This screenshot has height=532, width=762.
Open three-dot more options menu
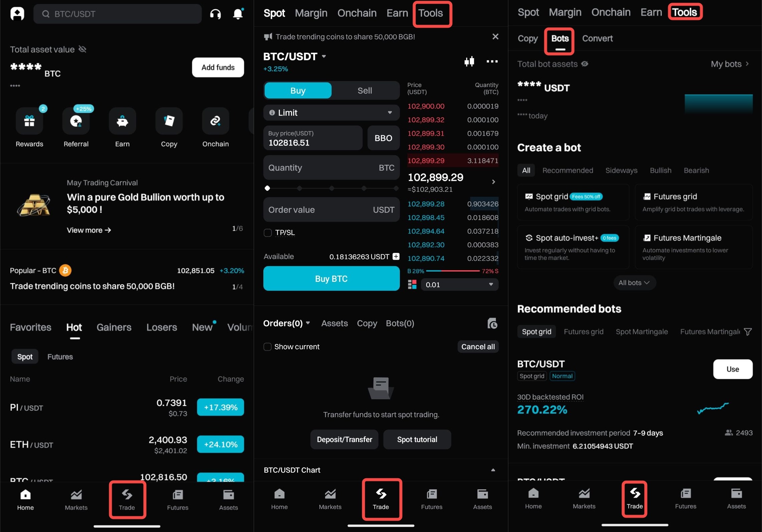(492, 61)
